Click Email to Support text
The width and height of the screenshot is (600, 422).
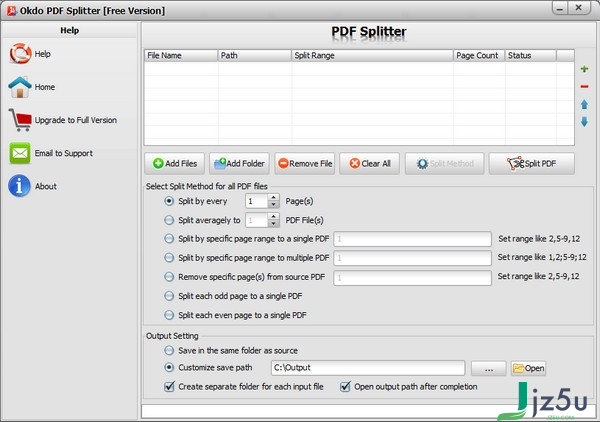click(64, 153)
